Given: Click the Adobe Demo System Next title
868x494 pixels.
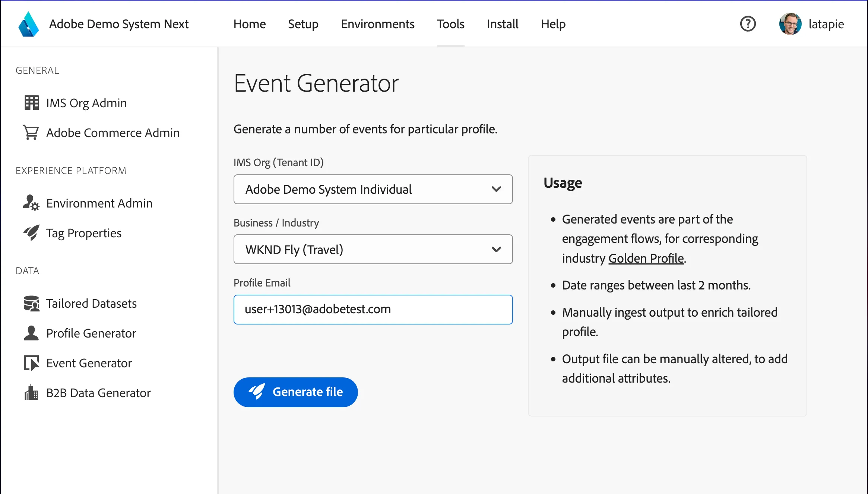Looking at the screenshot, I should 119,24.
